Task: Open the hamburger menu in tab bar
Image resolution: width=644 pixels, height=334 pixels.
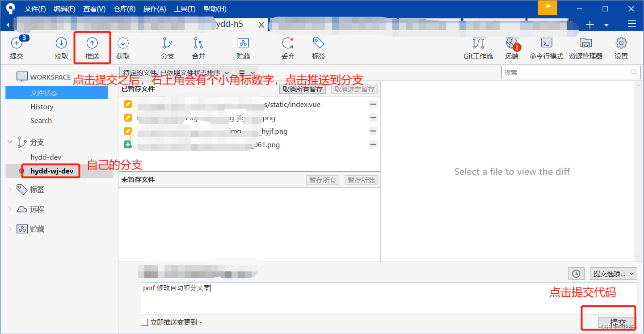Action: coord(631,24)
